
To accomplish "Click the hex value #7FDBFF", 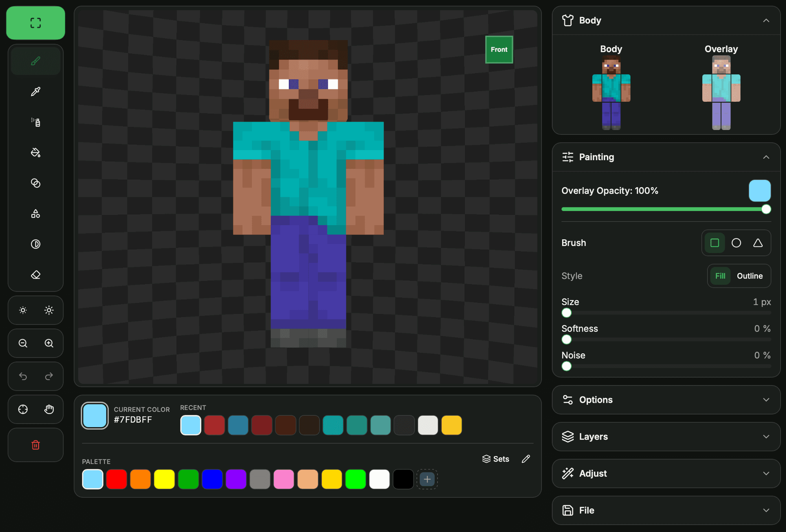I will [133, 420].
